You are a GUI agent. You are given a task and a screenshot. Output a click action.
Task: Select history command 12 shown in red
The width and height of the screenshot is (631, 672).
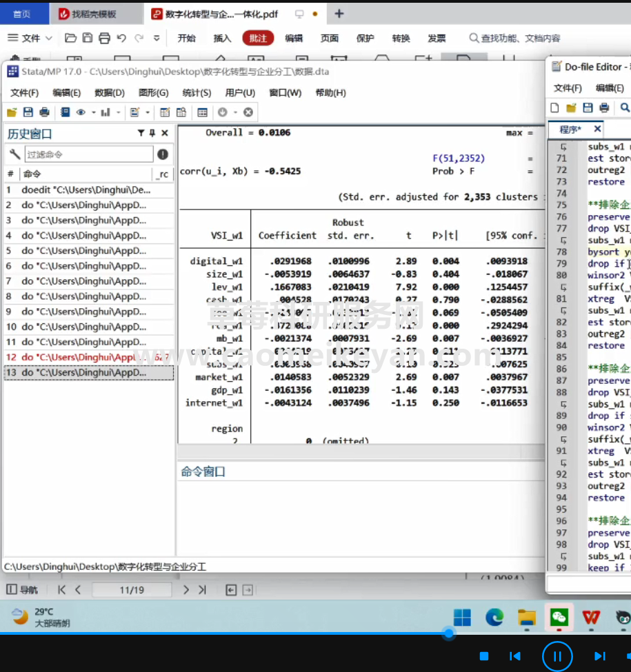[x=89, y=357]
